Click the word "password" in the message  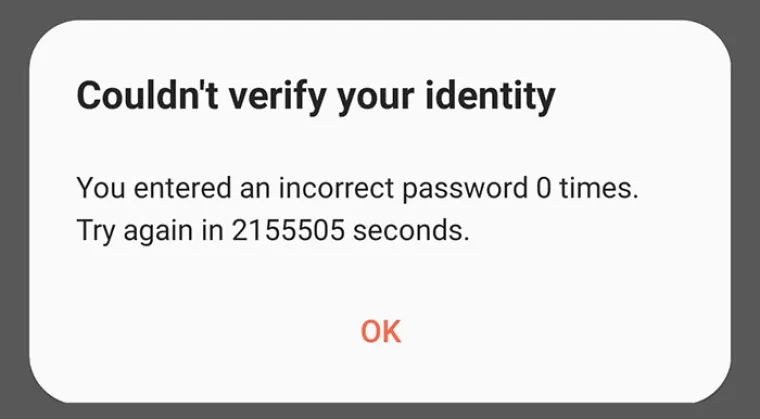(465, 189)
